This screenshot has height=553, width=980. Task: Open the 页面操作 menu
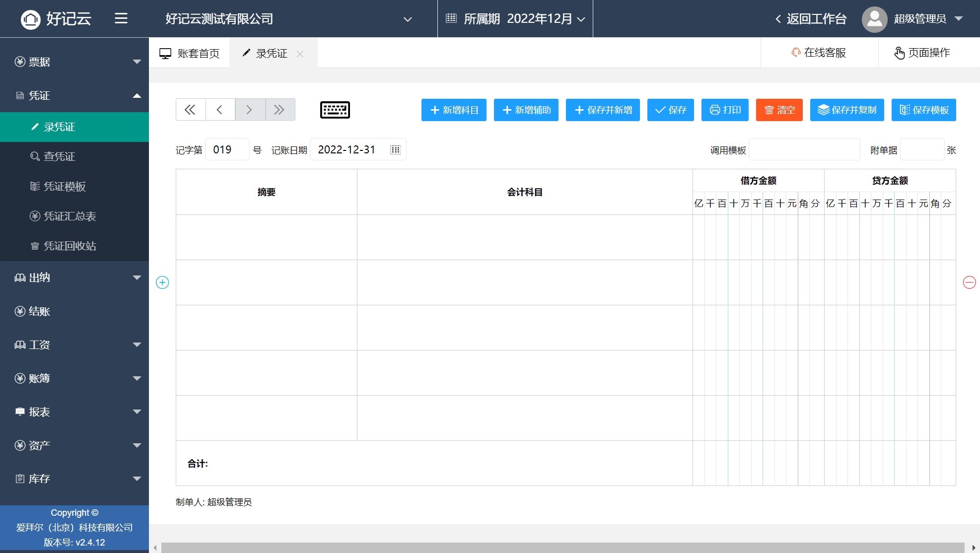pyautogui.click(x=922, y=53)
